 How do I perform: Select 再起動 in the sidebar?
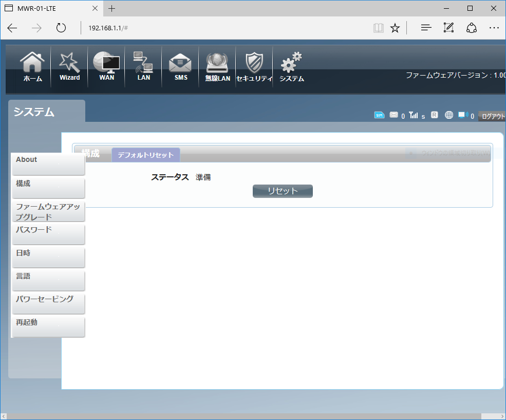pyautogui.click(x=48, y=327)
